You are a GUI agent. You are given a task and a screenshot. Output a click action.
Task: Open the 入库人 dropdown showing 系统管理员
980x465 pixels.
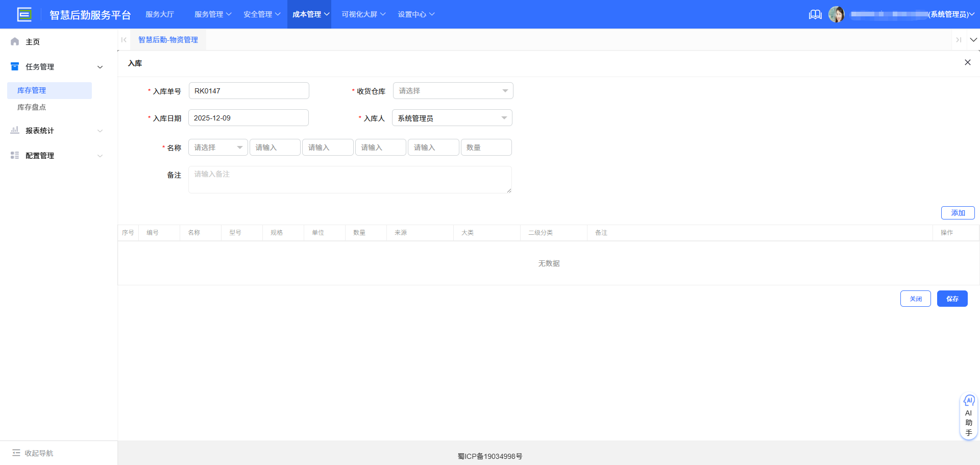pyautogui.click(x=452, y=117)
